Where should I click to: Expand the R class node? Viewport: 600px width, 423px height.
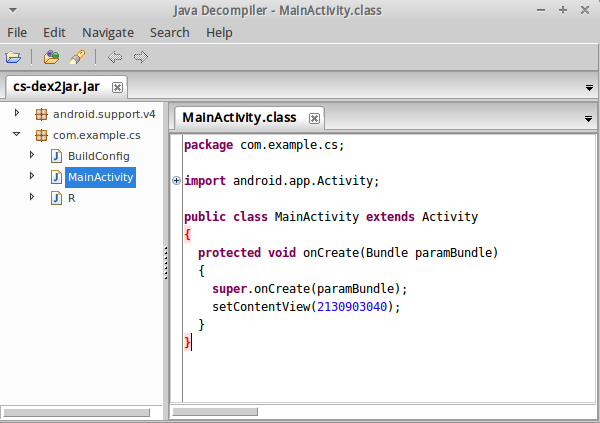point(32,197)
